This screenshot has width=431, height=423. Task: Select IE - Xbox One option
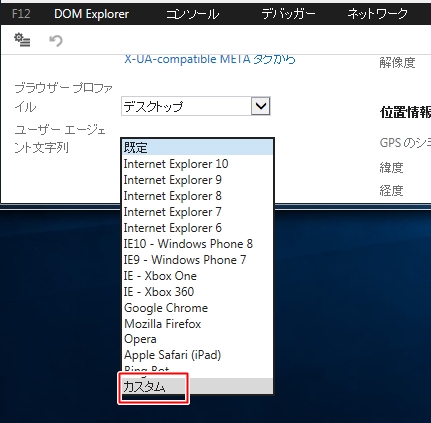click(x=197, y=276)
